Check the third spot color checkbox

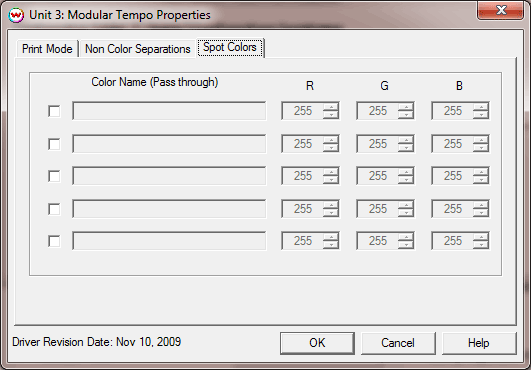coord(54,176)
